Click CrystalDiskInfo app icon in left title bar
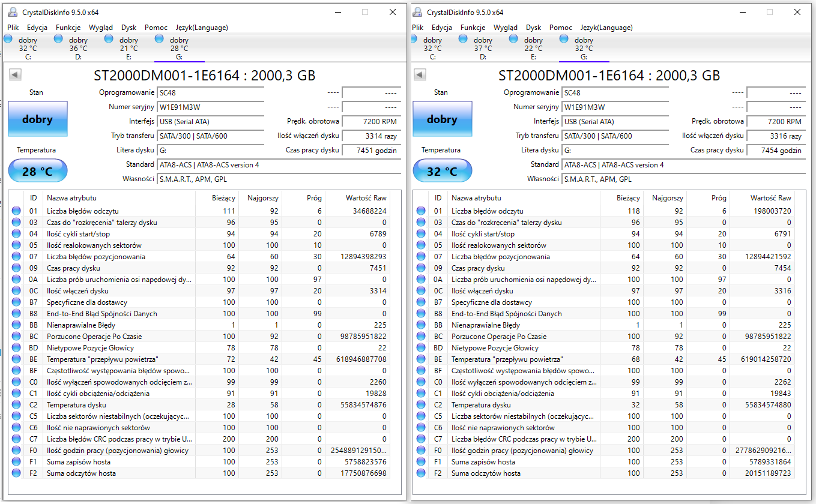The image size is (816, 504). 13,12
